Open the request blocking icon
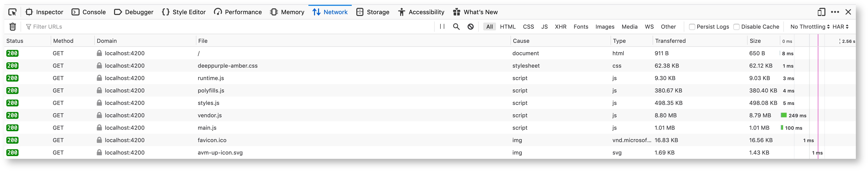868x171 pixels. (x=471, y=27)
